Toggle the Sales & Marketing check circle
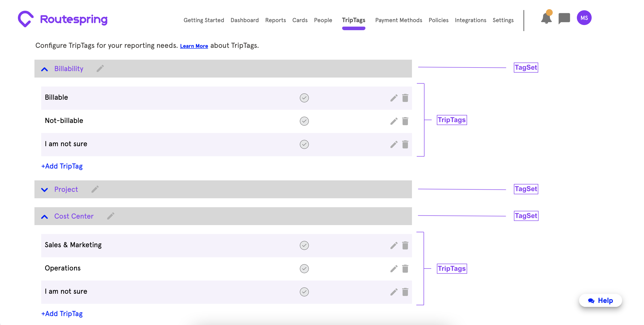The width and height of the screenshot is (644, 325). (x=304, y=245)
